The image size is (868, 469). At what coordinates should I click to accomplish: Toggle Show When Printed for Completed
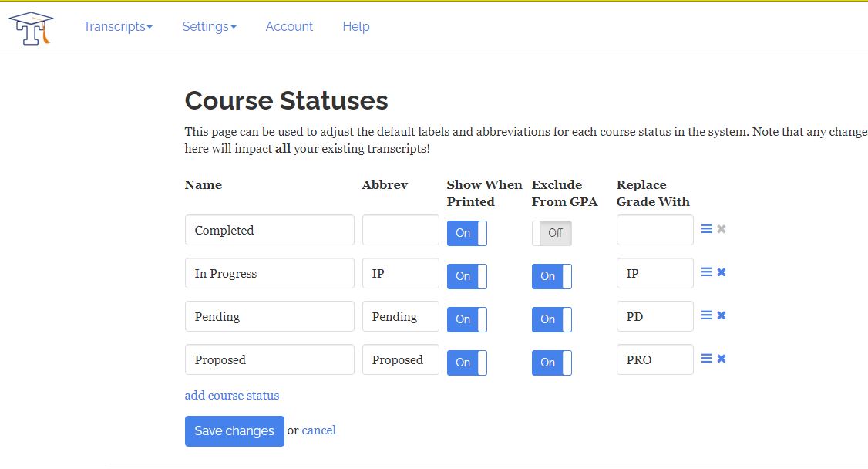pyautogui.click(x=466, y=233)
